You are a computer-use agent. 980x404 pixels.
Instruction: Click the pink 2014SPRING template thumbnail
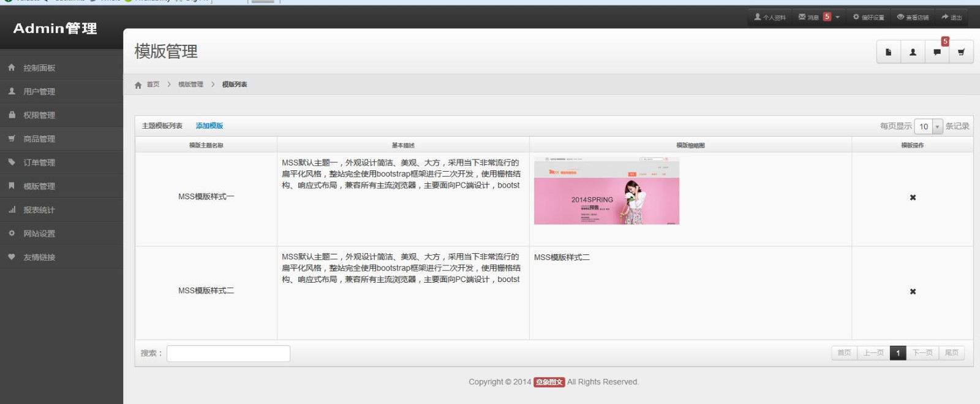(606, 191)
